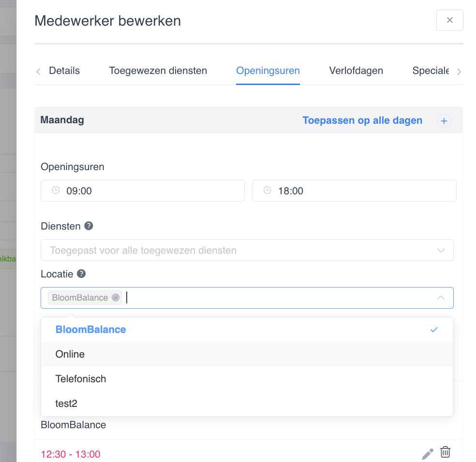Image resolution: width=476 pixels, height=462 pixels.
Task: Remove the BloomBalance tag with its x icon
Action: (x=116, y=298)
